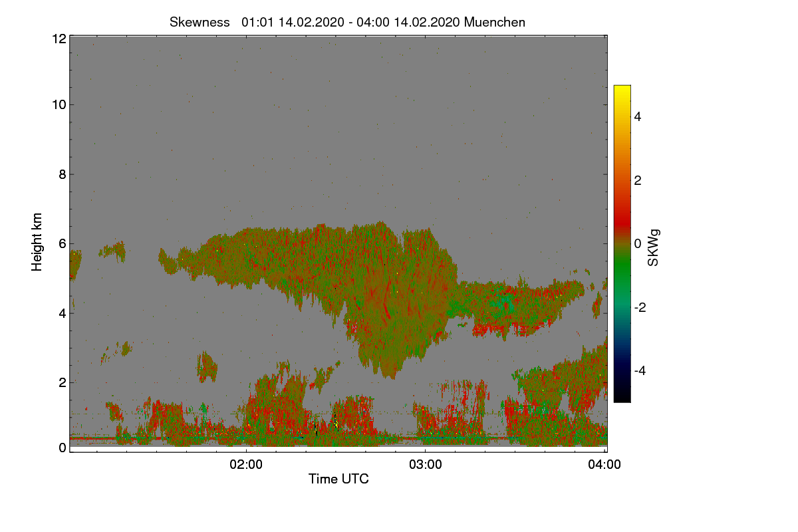This screenshot has height=532, width=798.
Task: Click the SKWg skewness colorbar
Action: pyautogui.click(x=622, y=243)
